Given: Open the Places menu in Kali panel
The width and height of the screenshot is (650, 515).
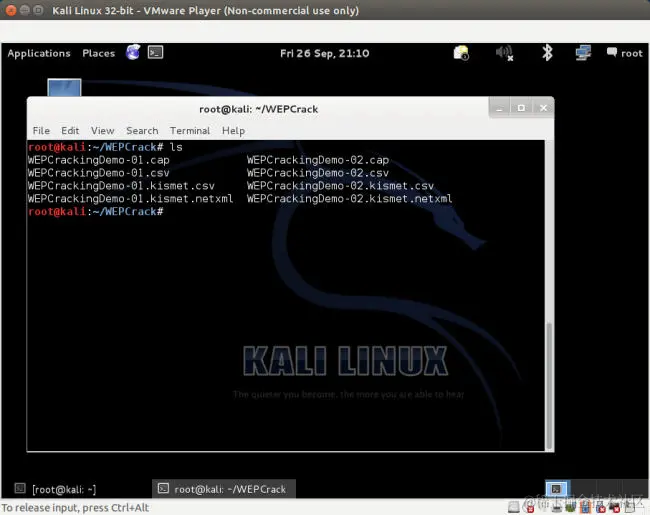Looking at the screenshot, I should click(98, 53).
